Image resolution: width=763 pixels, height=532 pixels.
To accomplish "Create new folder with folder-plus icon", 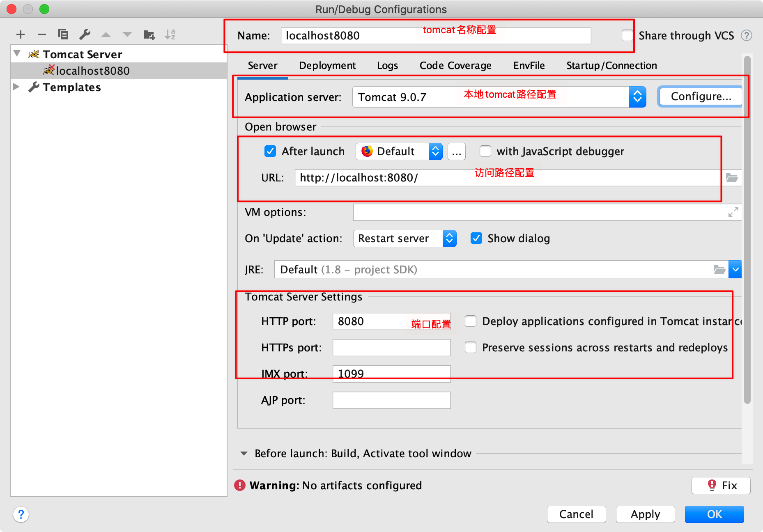I will [x=149, y=34].
